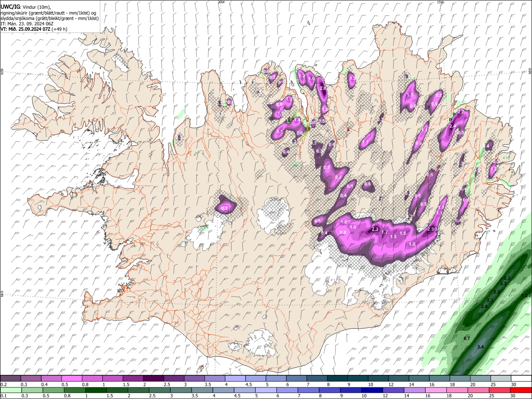Image resolution: width=532 pixels, height=399 pixels.
Task: Click upper legend swatch between 14 and 16
Action: [x=419, y=379]
